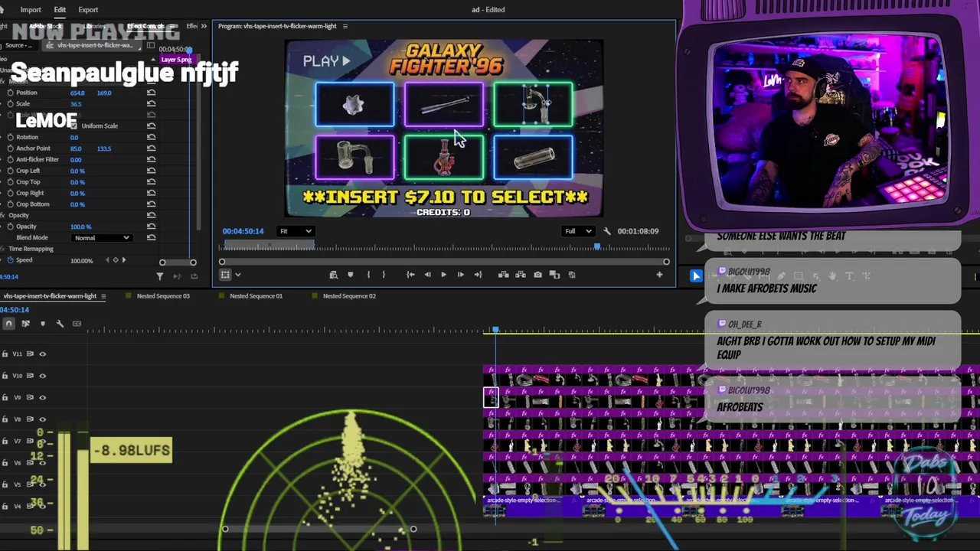Toggle the Uniform Scale checkbox
Image resolution: width=980 pixels, height=551 pixels.
click(74, 126)
